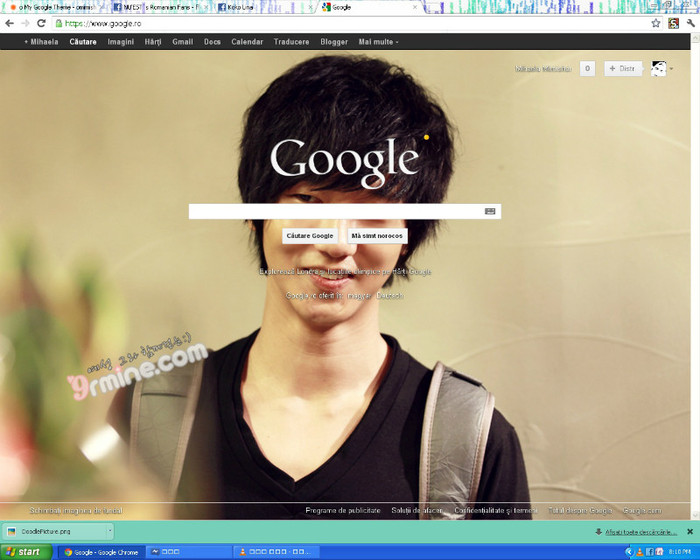Open the on-screen keyboard in search box

coord(490,211)
